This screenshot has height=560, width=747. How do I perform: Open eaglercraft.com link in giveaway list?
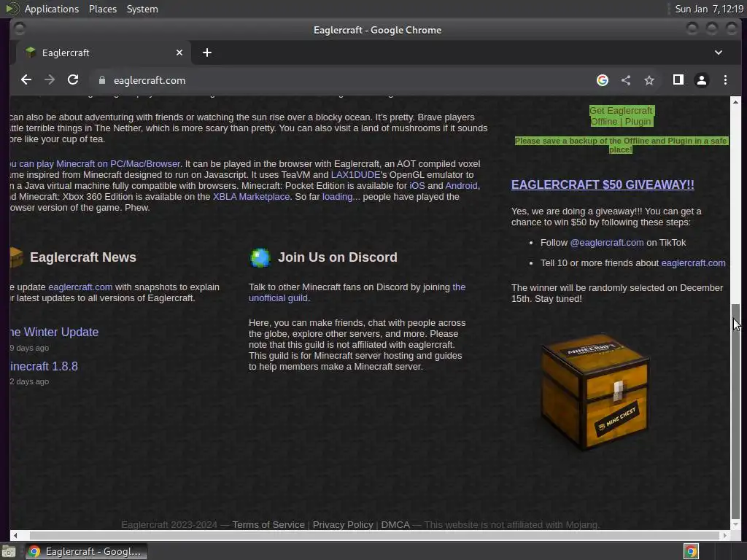point(693,263)
